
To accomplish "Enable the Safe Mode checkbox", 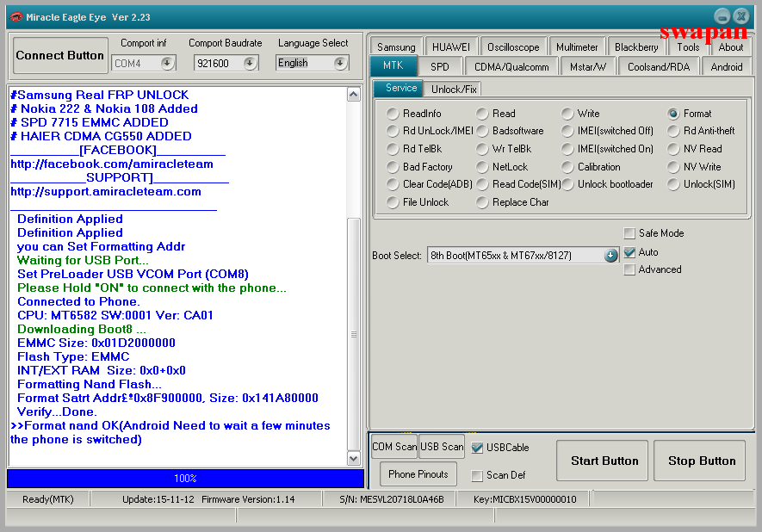I will coord(629,233).
